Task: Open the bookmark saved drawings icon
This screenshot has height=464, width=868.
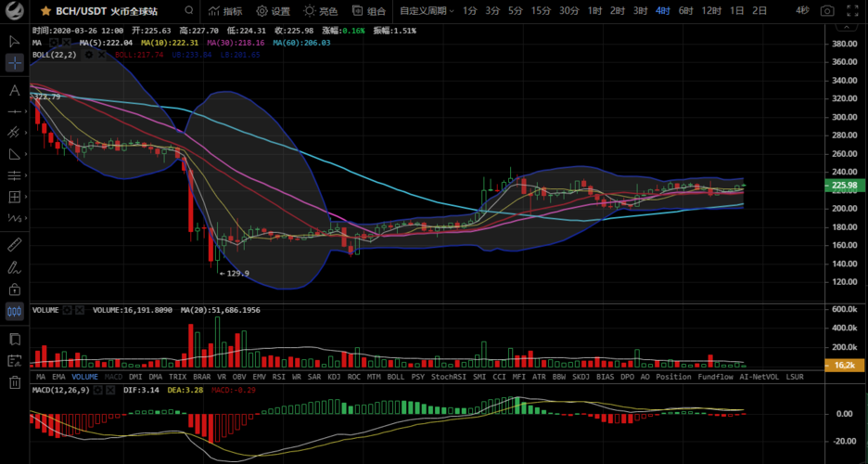Action: pos(15,339)
